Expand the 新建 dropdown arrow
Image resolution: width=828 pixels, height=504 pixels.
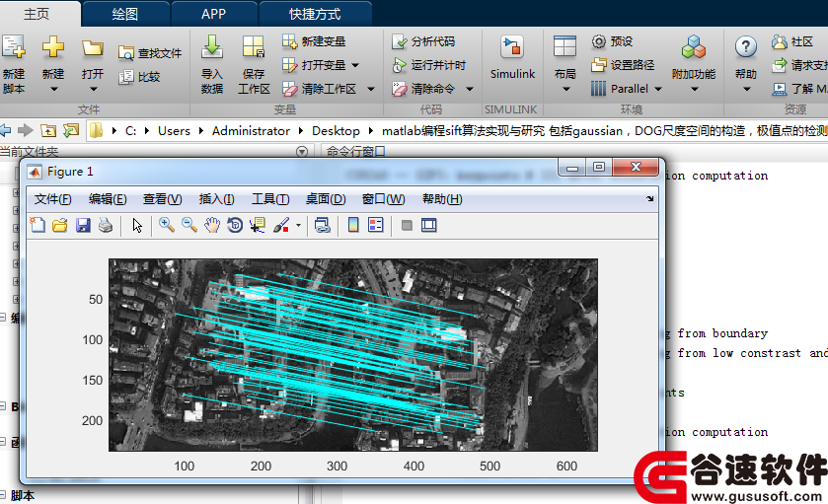click(53, 89)
